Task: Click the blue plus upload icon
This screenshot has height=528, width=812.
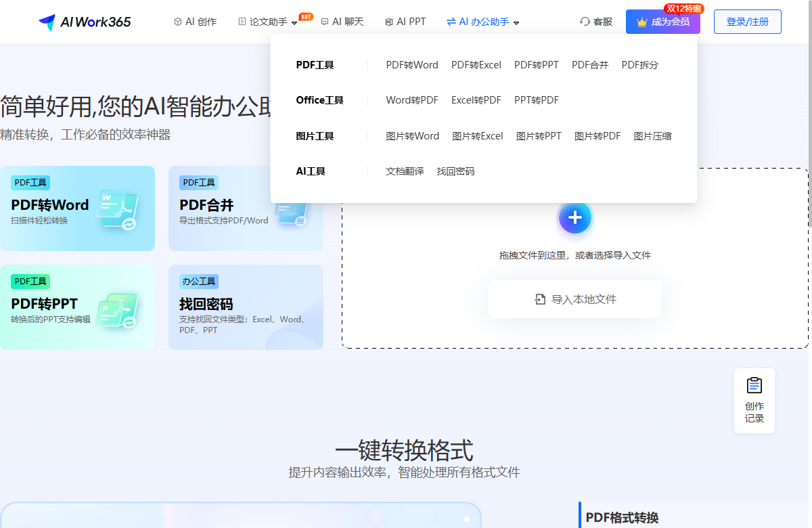Action: 574,217
